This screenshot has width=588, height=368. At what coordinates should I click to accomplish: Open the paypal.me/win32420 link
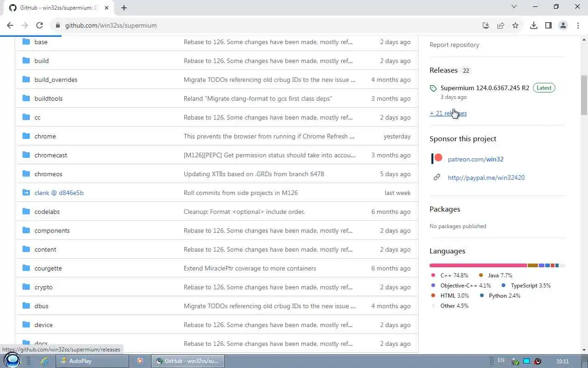click(x=486, y=178)
